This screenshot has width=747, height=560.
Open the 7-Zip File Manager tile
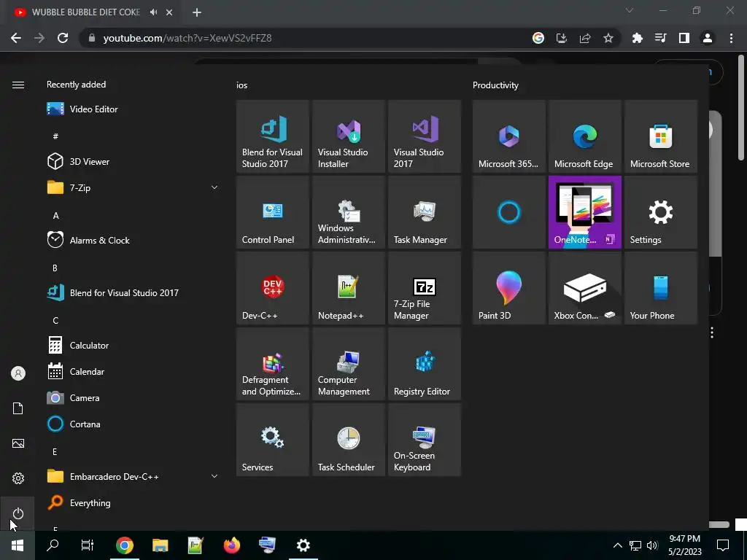pos(425,288)
